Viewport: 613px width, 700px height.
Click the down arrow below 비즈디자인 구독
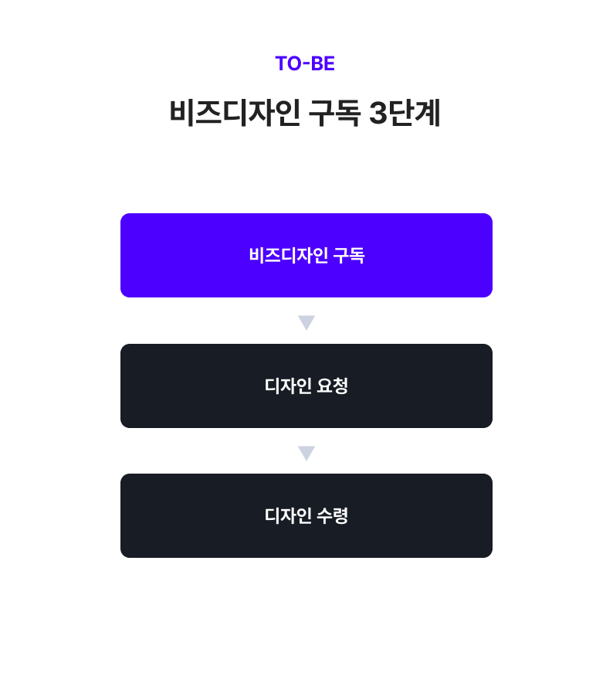click(306, 322)
